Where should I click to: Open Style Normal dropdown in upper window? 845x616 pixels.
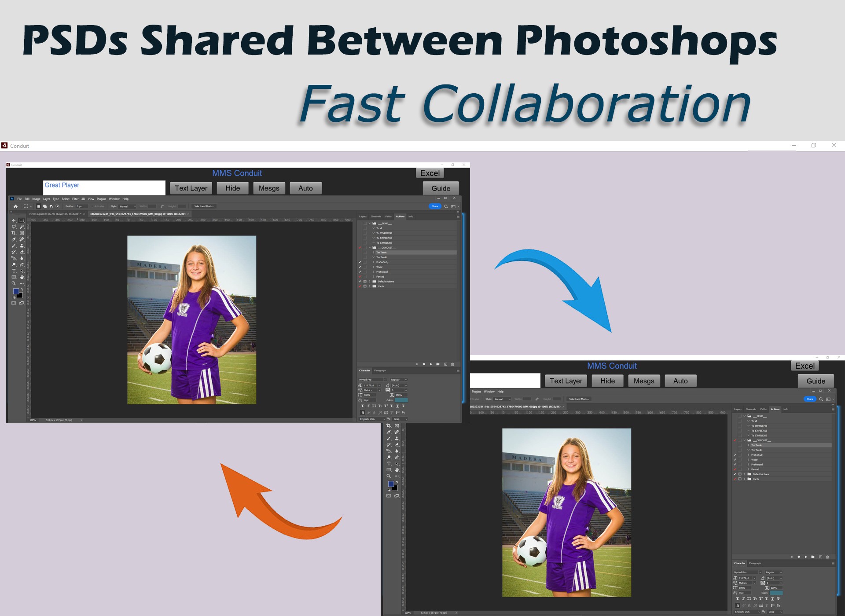click(128, 206)
